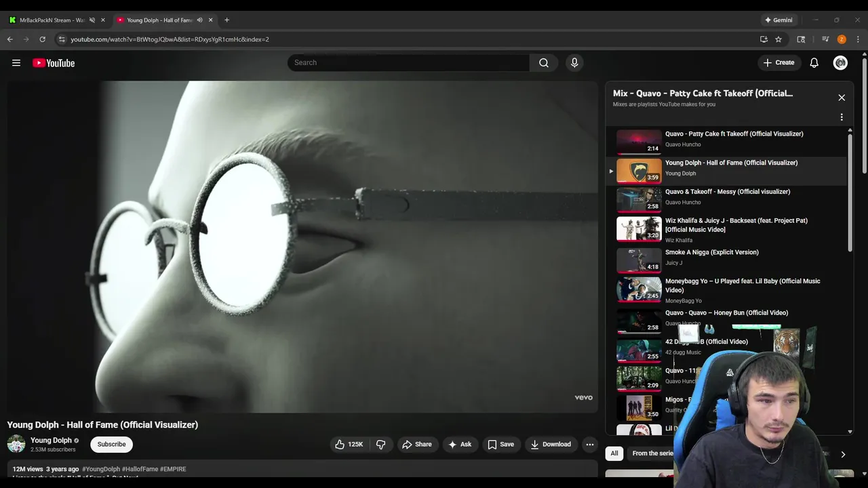Image resolution: width=868 pixels, height=488 pixels.
Task: Click the Ask button
Action: 460,445
